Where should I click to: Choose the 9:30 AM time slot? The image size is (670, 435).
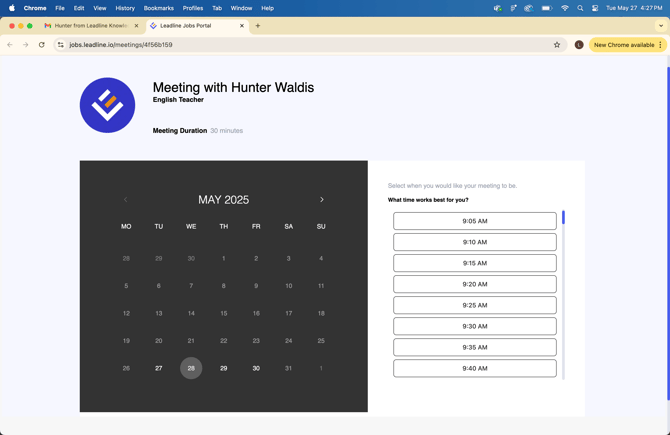(x=474, y=326)
